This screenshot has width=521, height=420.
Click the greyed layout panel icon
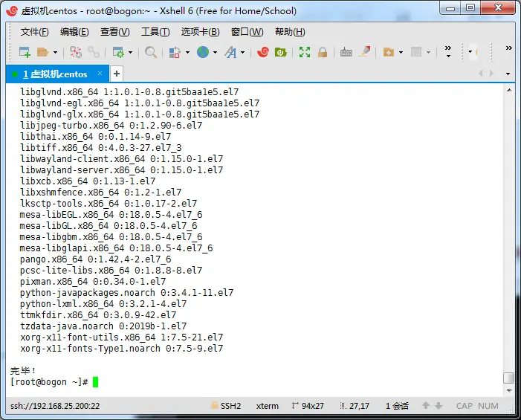tap(416, 52)
